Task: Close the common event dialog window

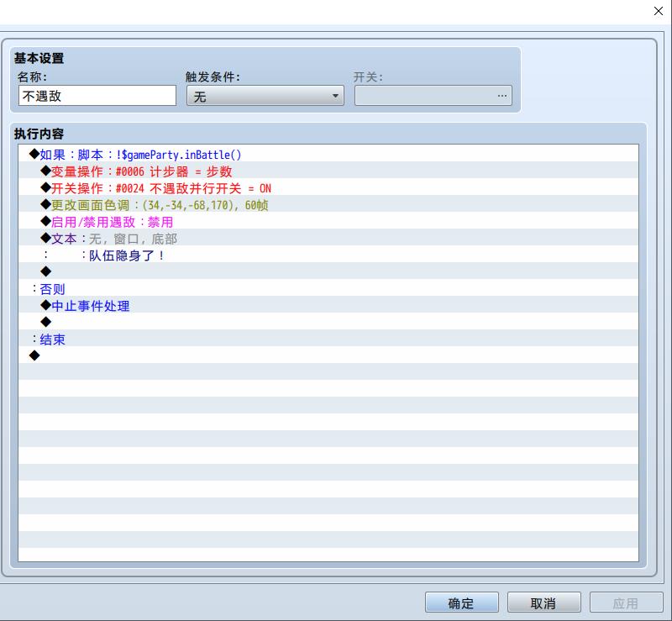Action: click(x=659, y=11)
